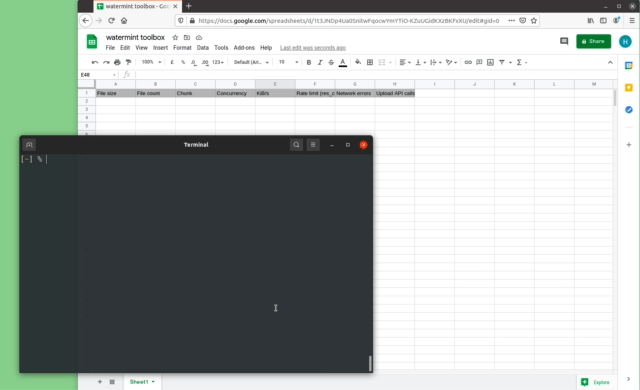The image size is (640, 390).
Task: Click the green Share button
Action: coord(593,41)
